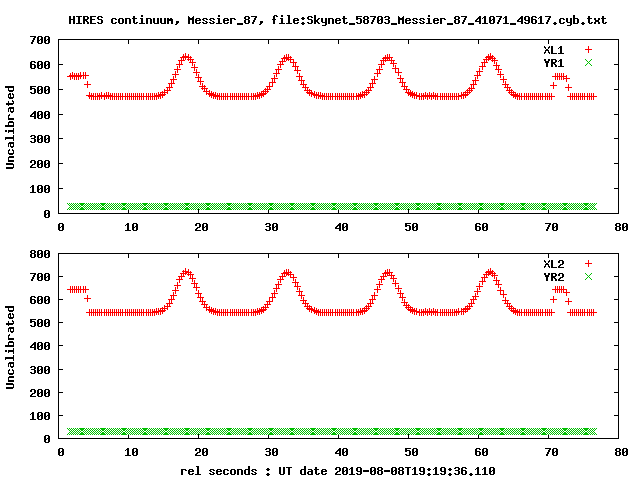The height and width of the screenshot is (480, 640).
Task: Click the Uncalibrated axis label of the upper plot
Action: pos(10,127)
